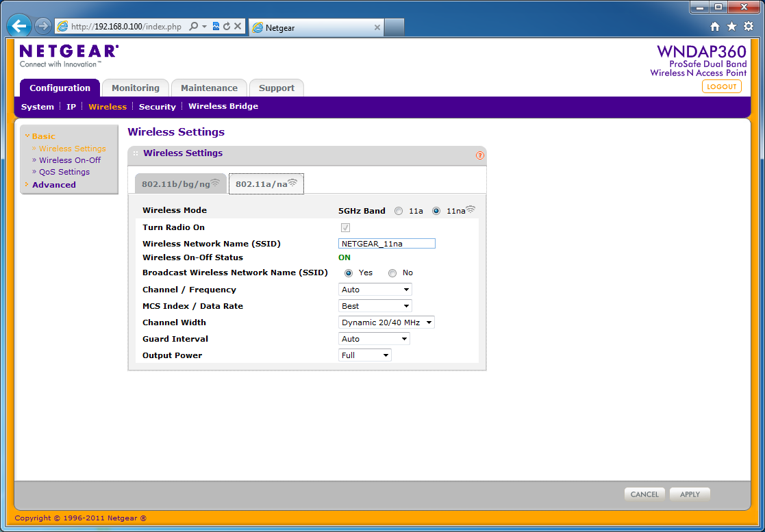Screen dimensions: 765x532
Task: Set Broadcast SSID to Yes
Action: click(349, 273)
